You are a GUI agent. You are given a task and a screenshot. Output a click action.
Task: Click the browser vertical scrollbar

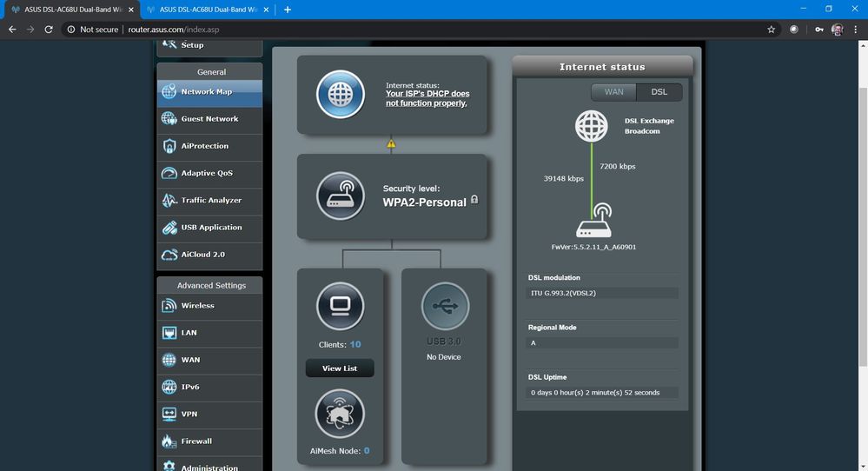[x=863, y=227]
